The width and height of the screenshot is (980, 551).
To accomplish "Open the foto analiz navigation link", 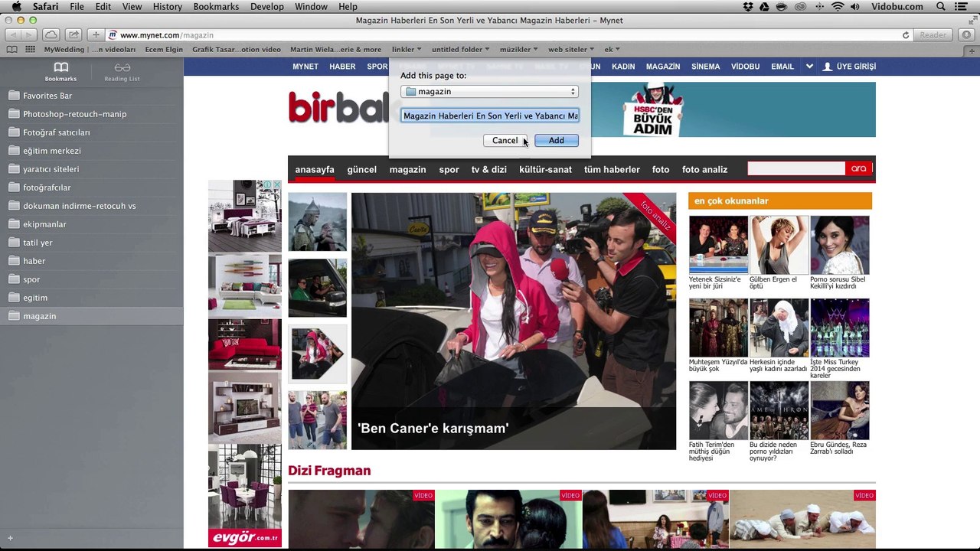I will [x=704, y=170].
